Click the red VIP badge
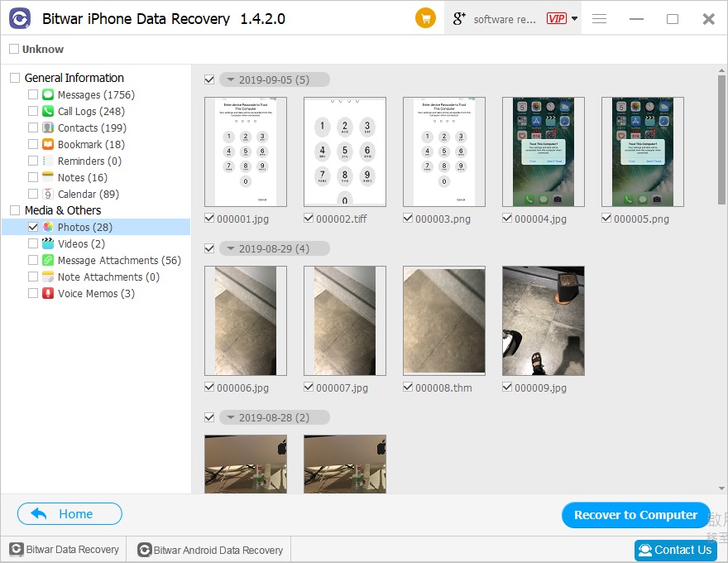The height and width of the screenshot is (563, 728). [x=556, y=18]
